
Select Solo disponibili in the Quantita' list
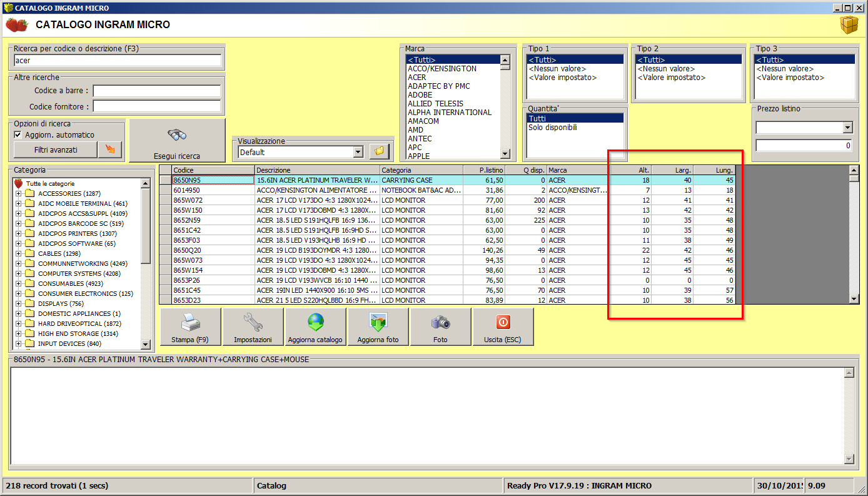(x=575, y=128)
